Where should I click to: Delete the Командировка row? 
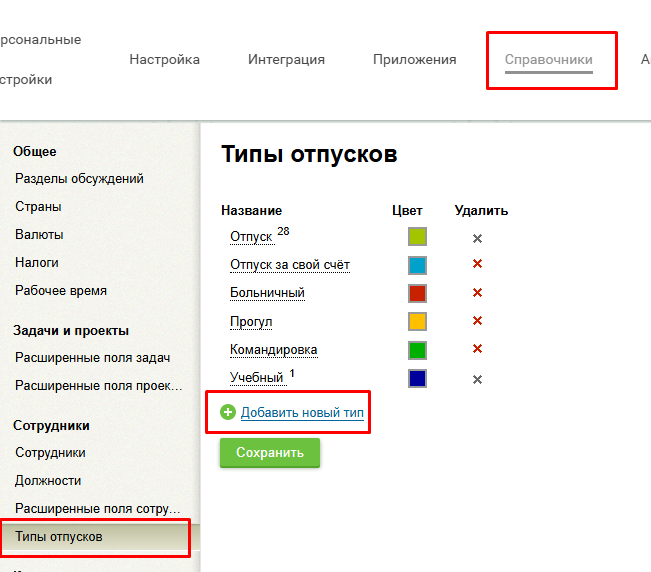pyautogui.click(x=477, y=349)
